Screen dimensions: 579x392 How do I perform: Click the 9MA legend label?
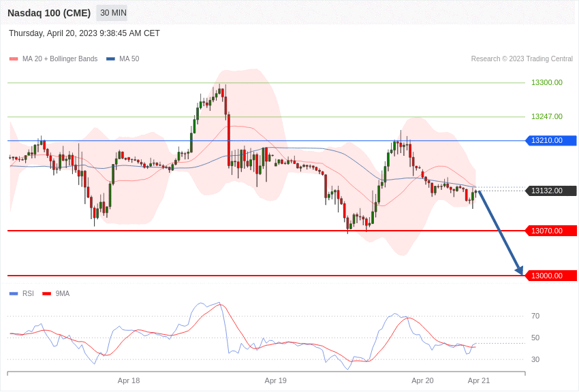63,293
